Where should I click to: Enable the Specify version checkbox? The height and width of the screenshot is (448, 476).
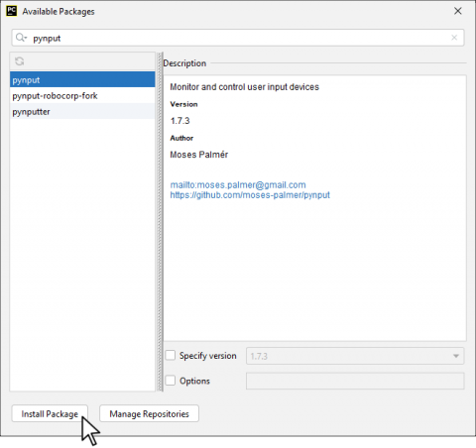tap(171, 356)
